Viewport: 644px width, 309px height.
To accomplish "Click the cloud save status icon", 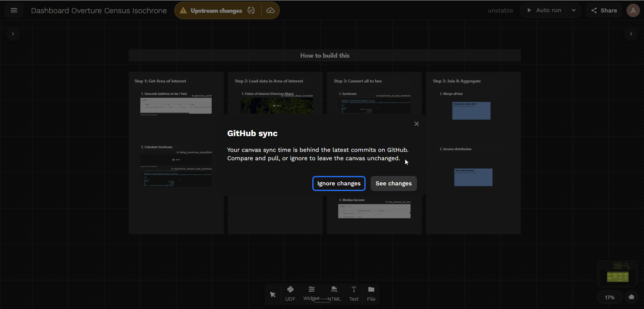I will click(x=270, y=10).
